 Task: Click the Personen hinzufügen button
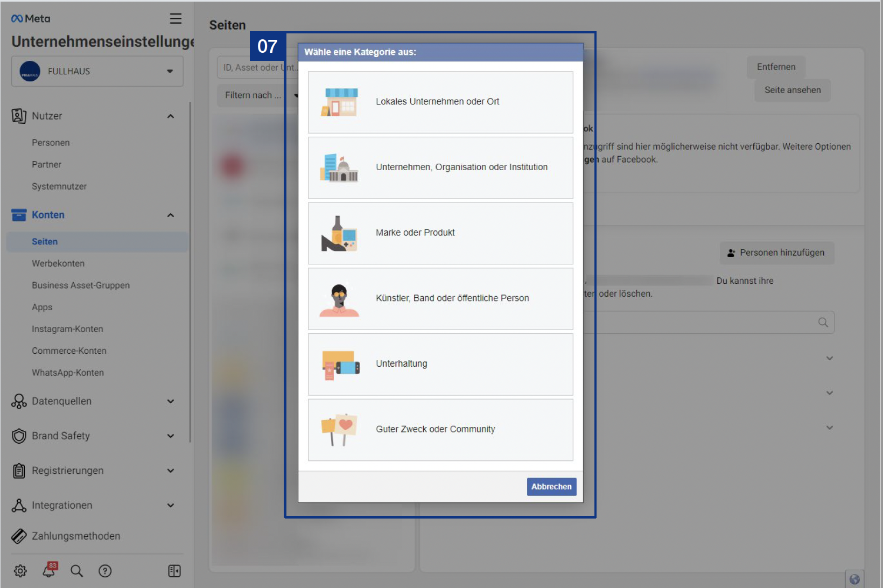tap(776, 253)
